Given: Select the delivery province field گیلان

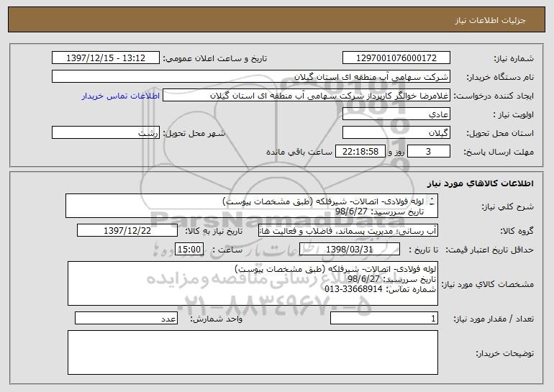Looking at the screenshot, I should [396, 133].
